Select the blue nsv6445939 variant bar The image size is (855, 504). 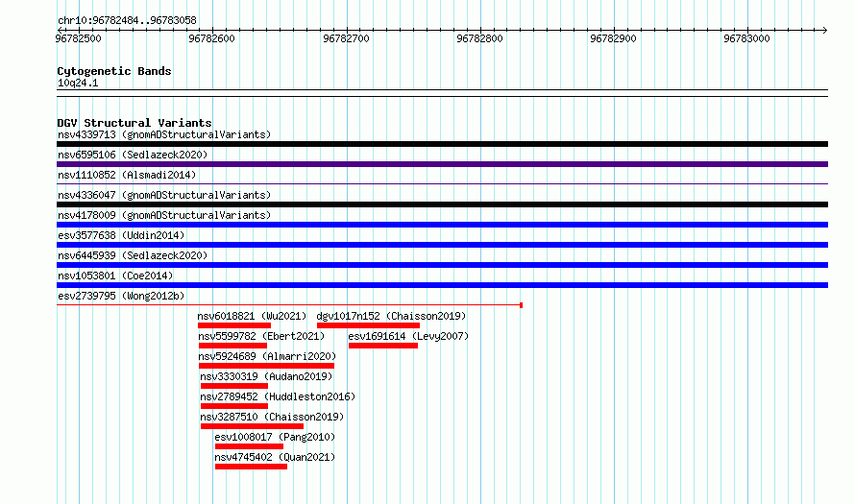(442, 265)
